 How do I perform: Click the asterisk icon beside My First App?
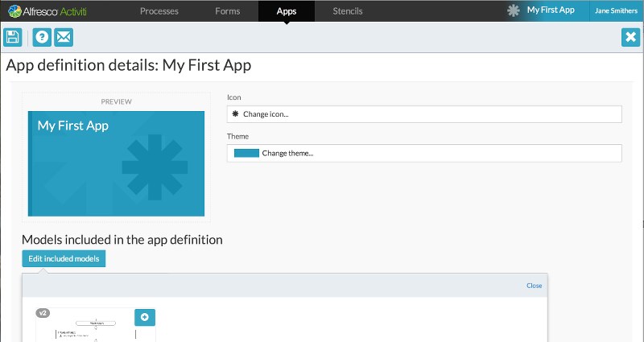pyautogui.click(x=513, y=10)
